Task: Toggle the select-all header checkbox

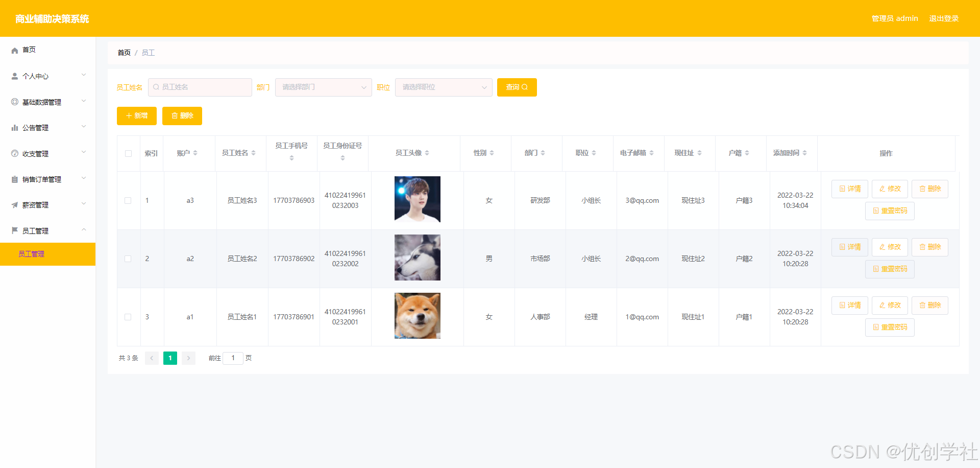Action: (x=128, y=153)
